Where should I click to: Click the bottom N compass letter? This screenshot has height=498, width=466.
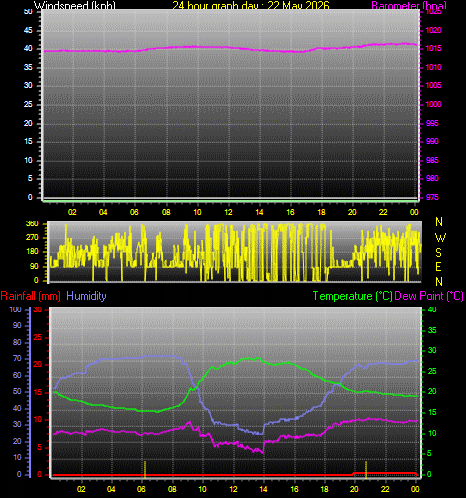(439, 282)
